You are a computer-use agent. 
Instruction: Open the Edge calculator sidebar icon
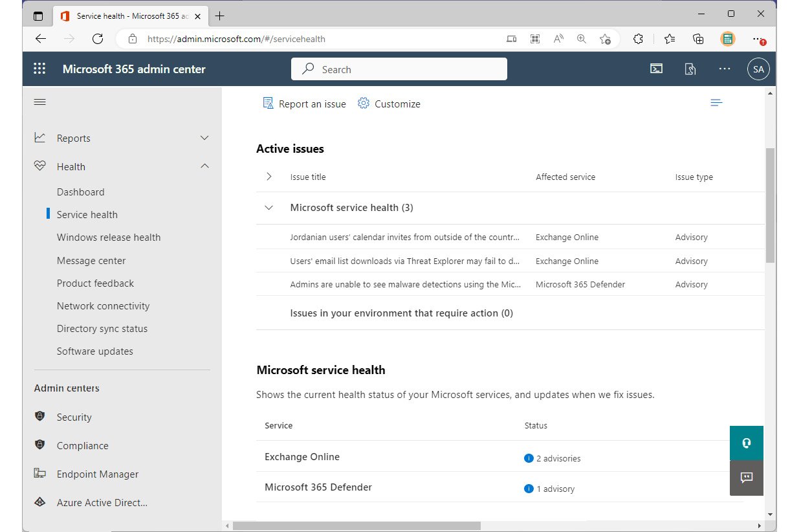pyautogui.click(x=727, y=39)
